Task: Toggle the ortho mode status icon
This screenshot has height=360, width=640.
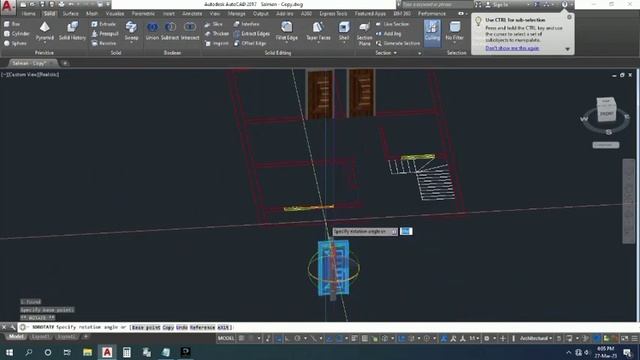Action: (288, 338)
